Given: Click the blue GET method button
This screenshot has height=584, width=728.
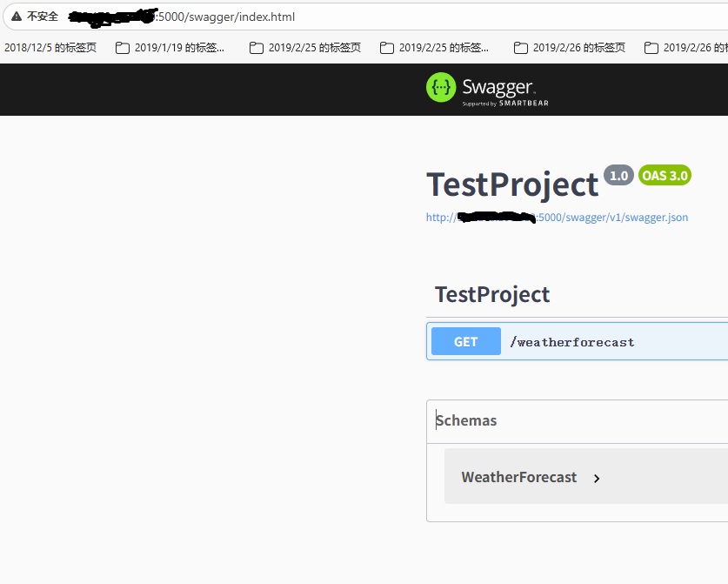Looking at the screenshot, I should [465, 341].
